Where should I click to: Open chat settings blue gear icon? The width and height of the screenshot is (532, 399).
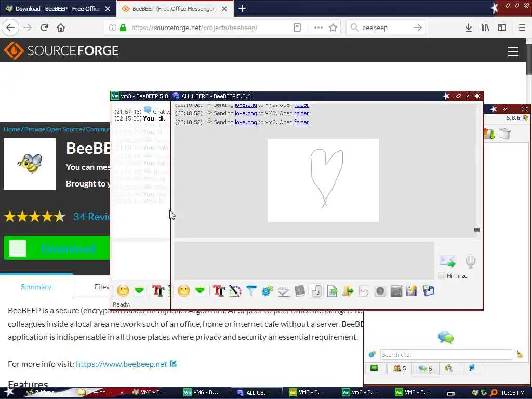(x=267, y=291)
